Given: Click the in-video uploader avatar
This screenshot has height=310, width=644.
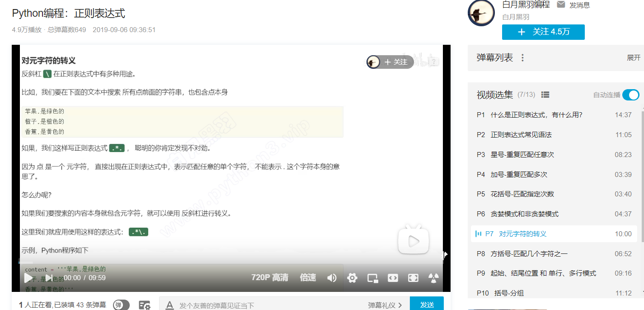Looking at the screenshot, I should click(x=373, y=62).
